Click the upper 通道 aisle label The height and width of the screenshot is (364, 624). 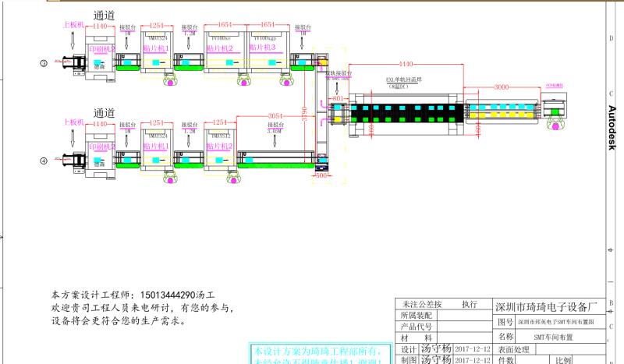point(105,15)
